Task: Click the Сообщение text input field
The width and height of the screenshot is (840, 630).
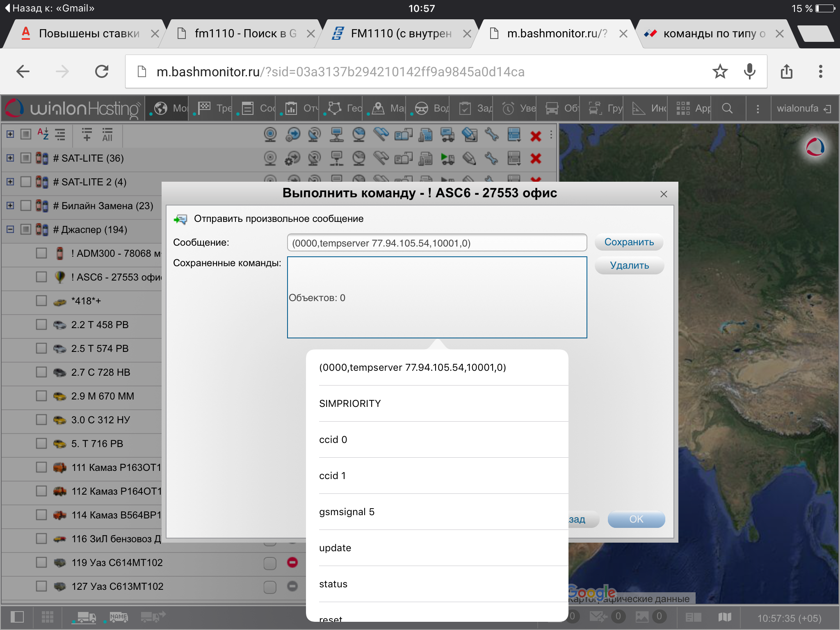Action: click(437, 243)
